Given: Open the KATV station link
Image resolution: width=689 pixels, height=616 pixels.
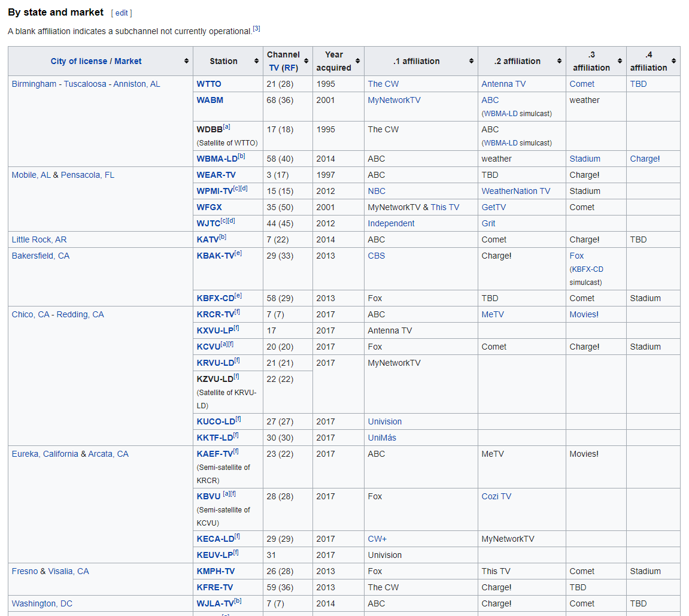Looking at the screenshot, I should 207,240.
